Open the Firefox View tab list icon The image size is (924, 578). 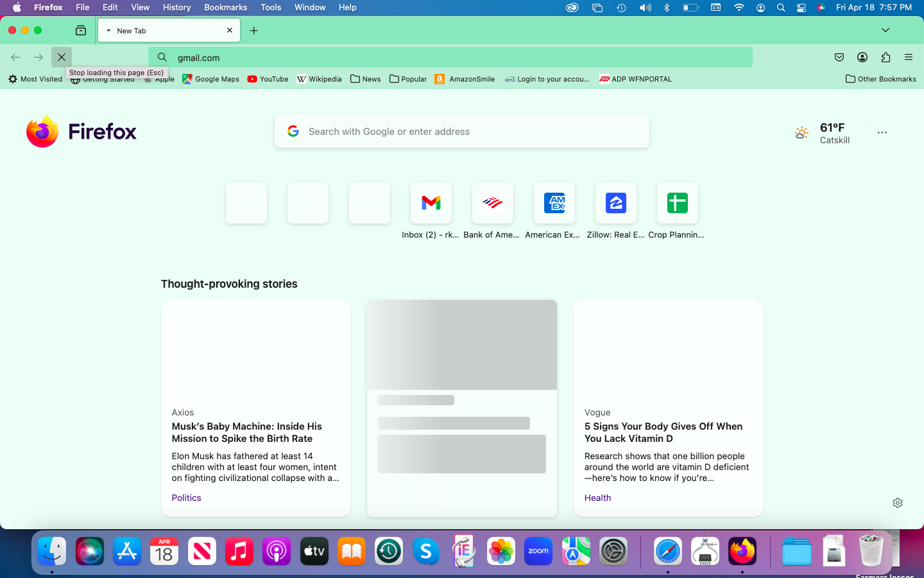(x=81, y=30)
